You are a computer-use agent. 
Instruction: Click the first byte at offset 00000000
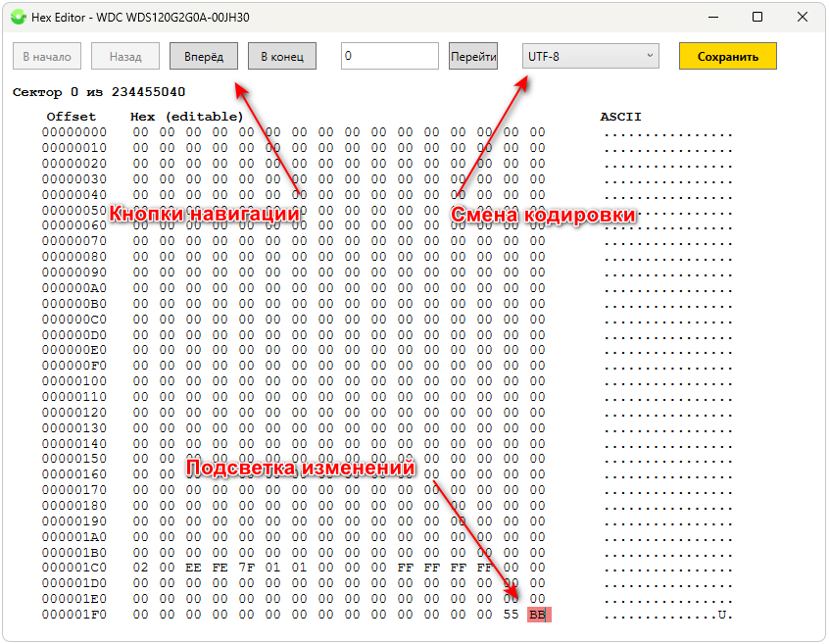[x=140, y=132]
